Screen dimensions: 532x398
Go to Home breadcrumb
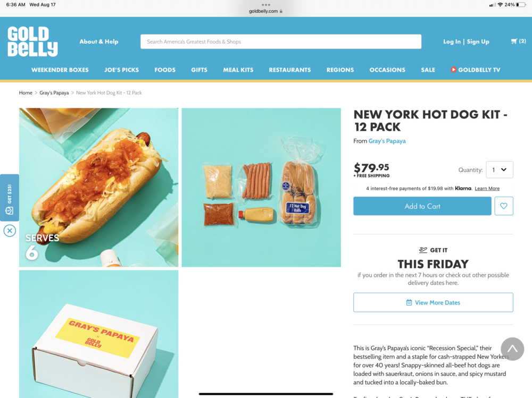[x=26, y=92]
